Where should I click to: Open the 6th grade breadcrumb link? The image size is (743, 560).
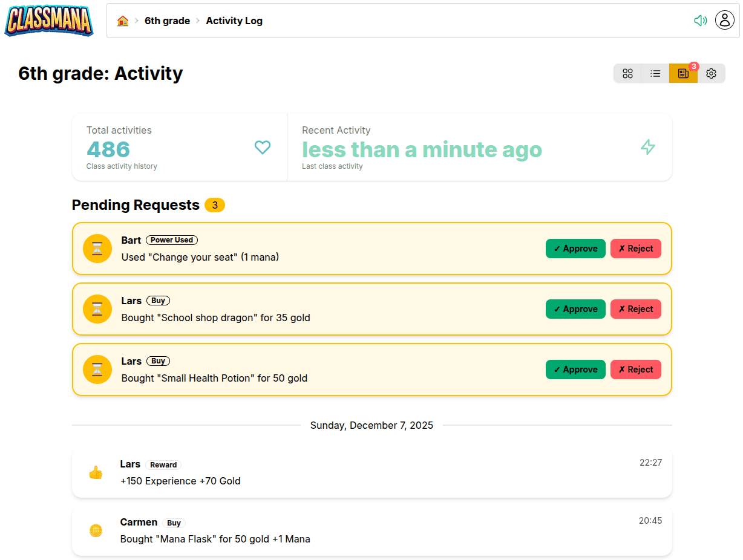pyautogui.click(x=168, y=20)
